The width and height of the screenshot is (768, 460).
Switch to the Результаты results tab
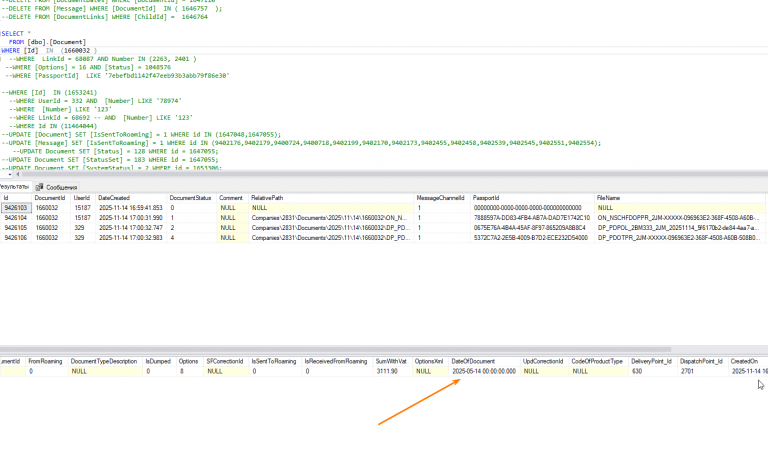14,187
